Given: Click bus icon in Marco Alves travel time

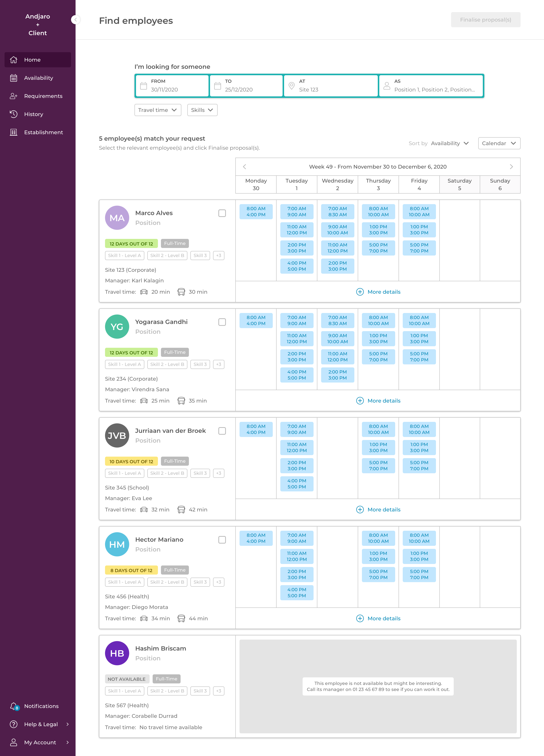Looking at the screenshot, I should pyautogui.click(x=181, y=292).
